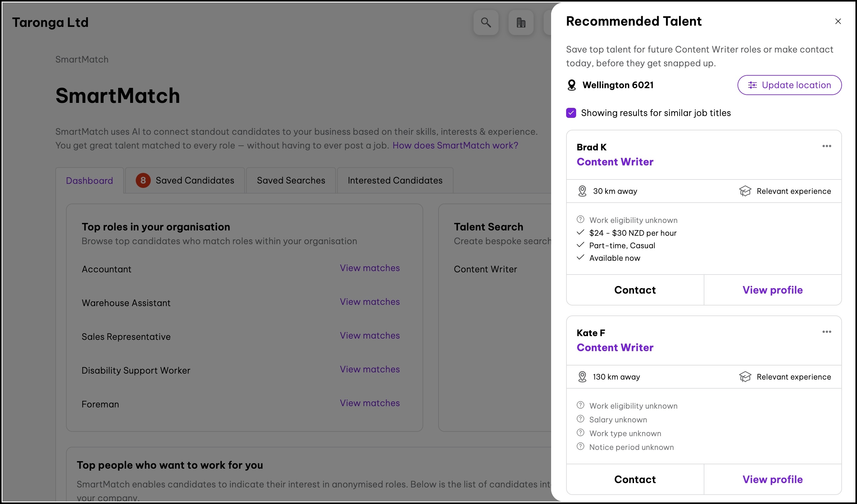The width and height of the screenshot is (857, 504).
Task: Click Kate F's 130 km away pin icon
Action: (582, 376)
